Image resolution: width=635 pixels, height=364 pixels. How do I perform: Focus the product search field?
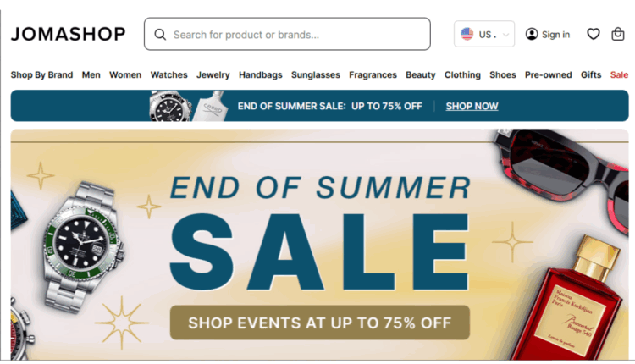(287, 34)
